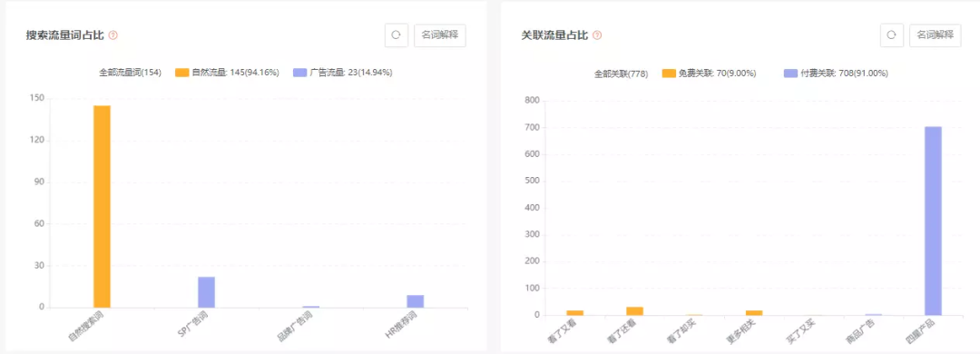The image size is (980, 354).
Task: Click 名词解释 button in search traffic panel
Action: point(440,35)
